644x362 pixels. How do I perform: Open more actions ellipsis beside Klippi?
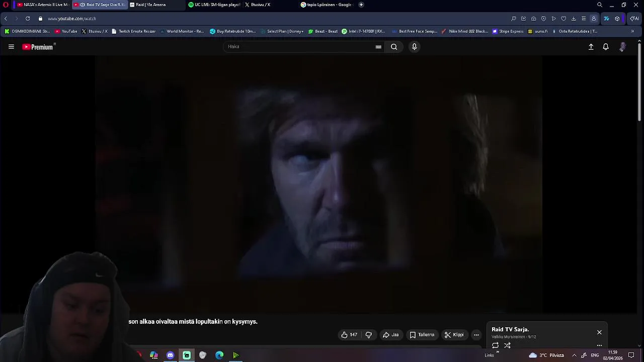(476, 335)
